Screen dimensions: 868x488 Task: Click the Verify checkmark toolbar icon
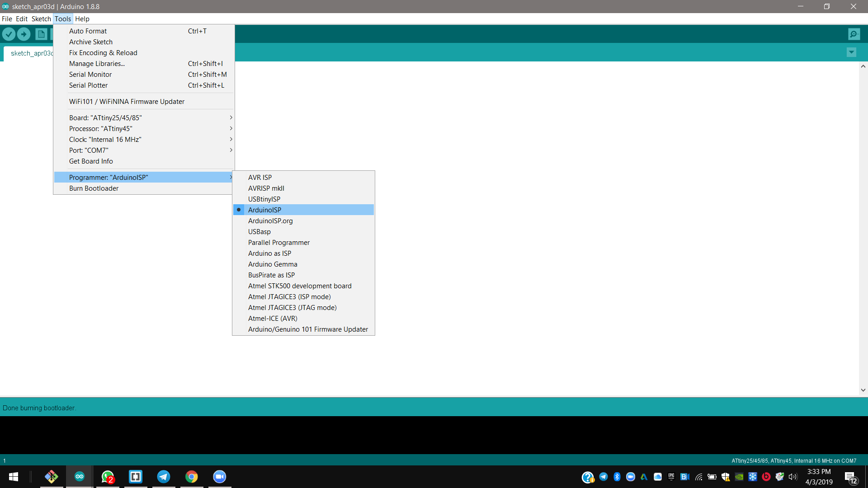[9, 34]
